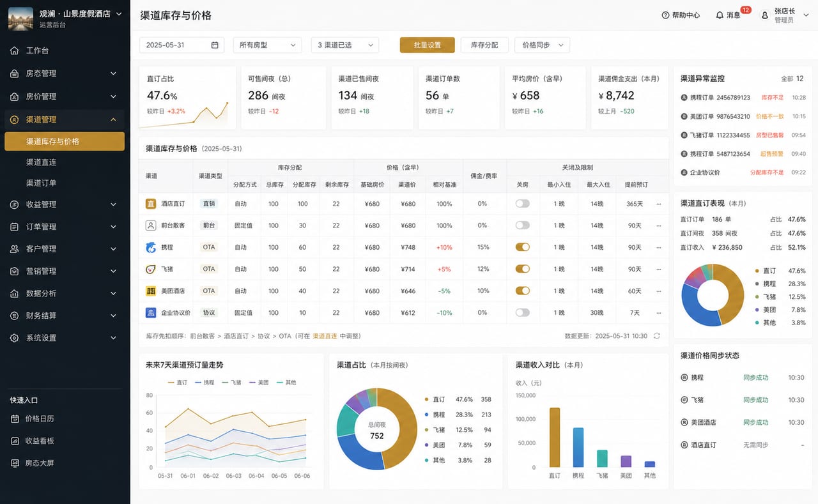Open more options for 企业协议价 row
This screenshot has width=818, height=504.
pos(659,312)
